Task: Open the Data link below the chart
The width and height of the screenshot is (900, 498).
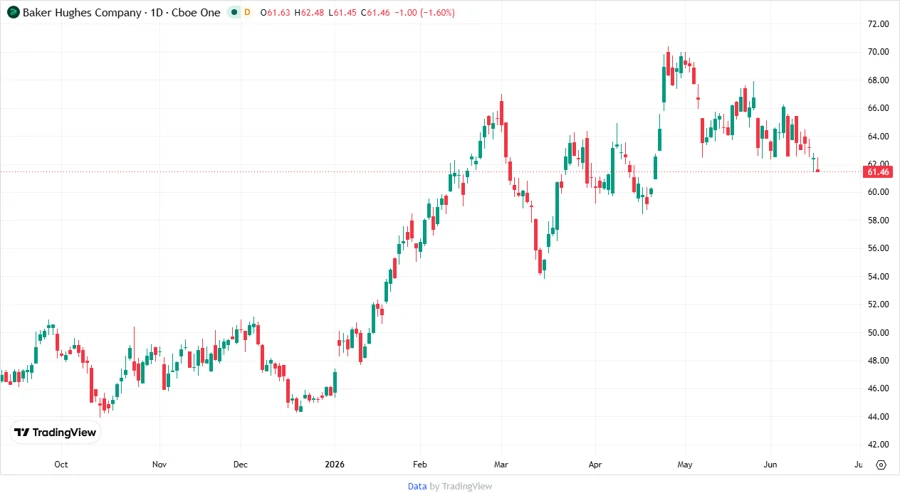Action: coord(417,486)
